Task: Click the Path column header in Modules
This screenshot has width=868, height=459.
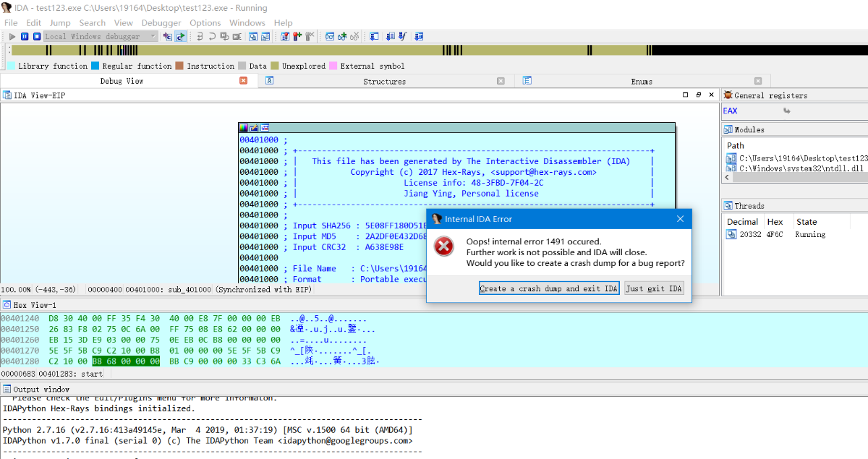Action: point(736,145)
